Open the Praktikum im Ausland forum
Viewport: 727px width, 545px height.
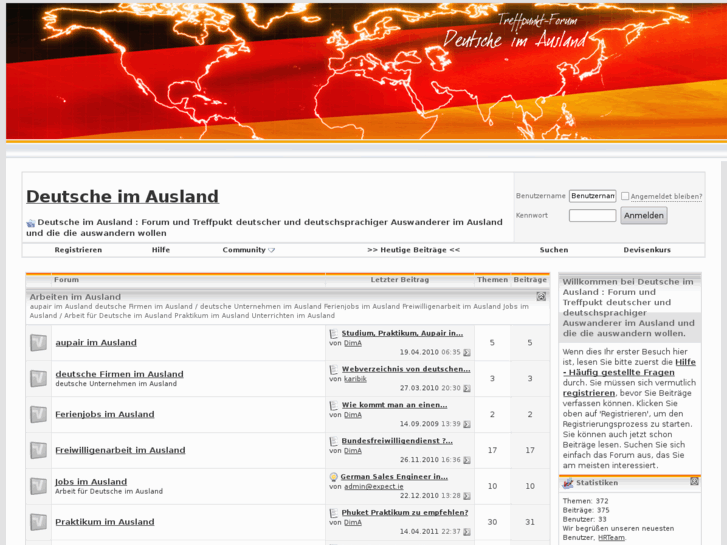[105, 522]
